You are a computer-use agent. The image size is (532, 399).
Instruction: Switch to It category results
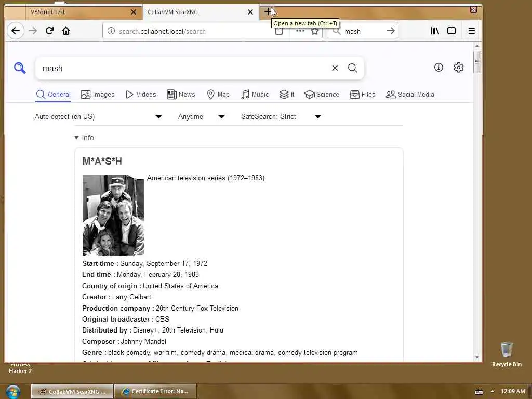click(287, 95)
